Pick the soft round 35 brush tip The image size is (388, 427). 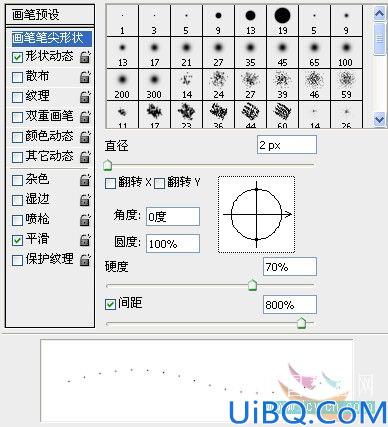pos(250,53)
